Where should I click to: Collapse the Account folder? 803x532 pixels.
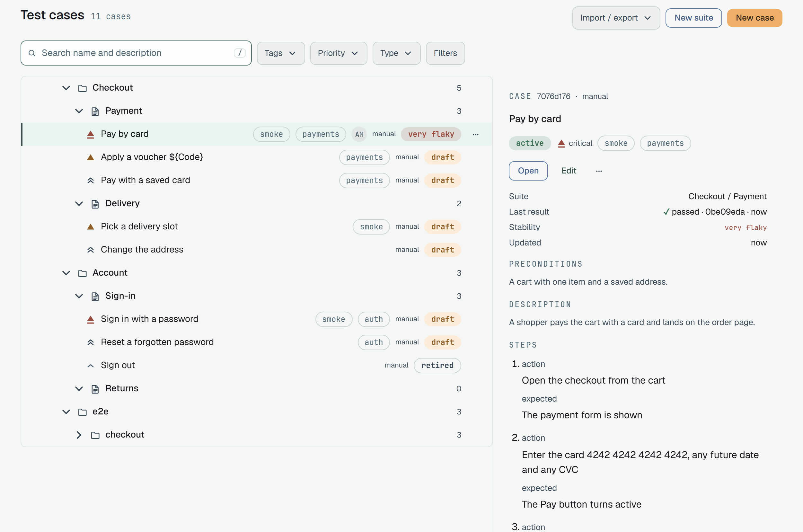[66, 273]
